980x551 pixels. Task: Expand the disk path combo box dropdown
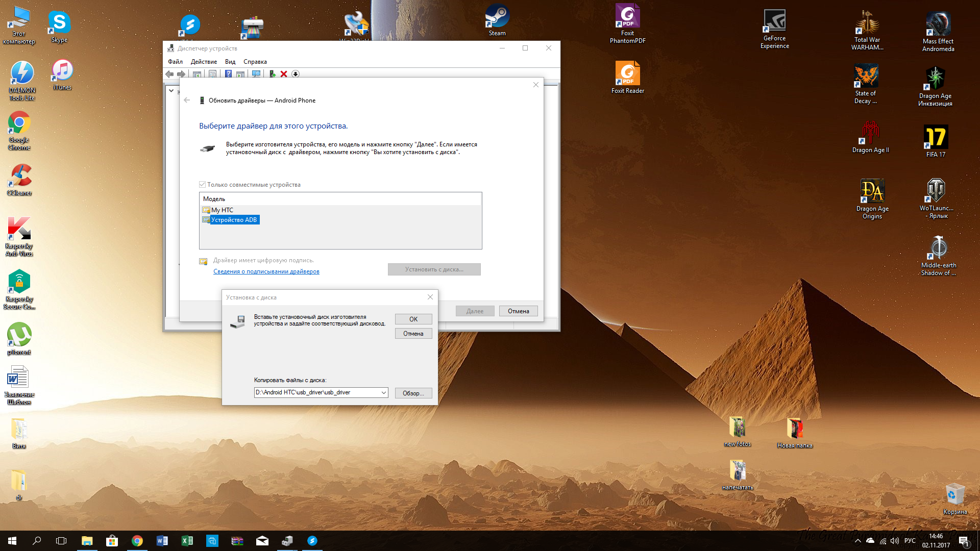pos(383,393)
